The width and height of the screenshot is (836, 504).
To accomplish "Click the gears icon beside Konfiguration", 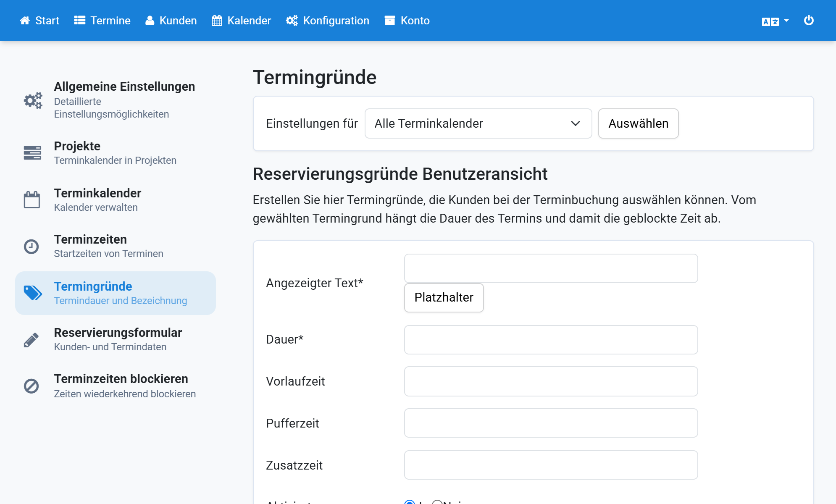I will coord(292,21).
